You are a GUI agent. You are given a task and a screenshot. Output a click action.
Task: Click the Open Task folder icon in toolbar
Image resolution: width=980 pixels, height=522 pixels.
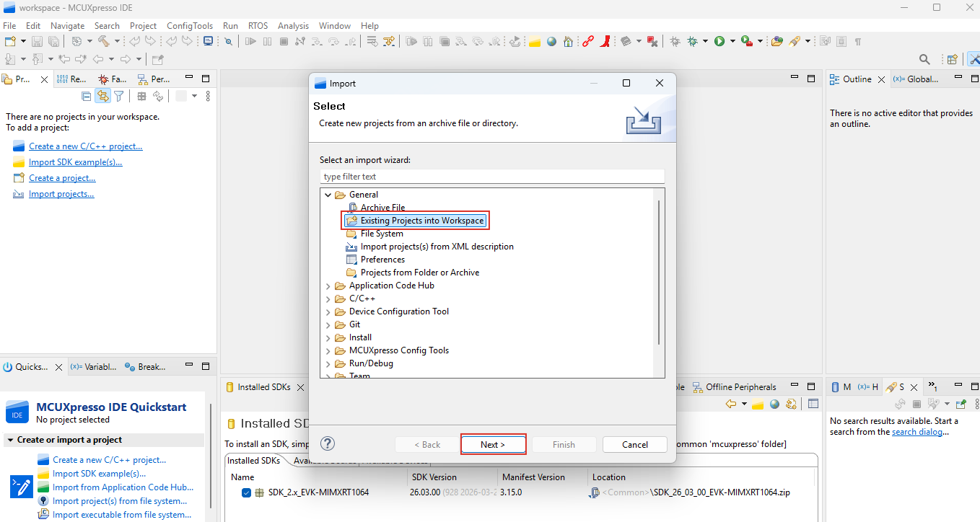776,41
